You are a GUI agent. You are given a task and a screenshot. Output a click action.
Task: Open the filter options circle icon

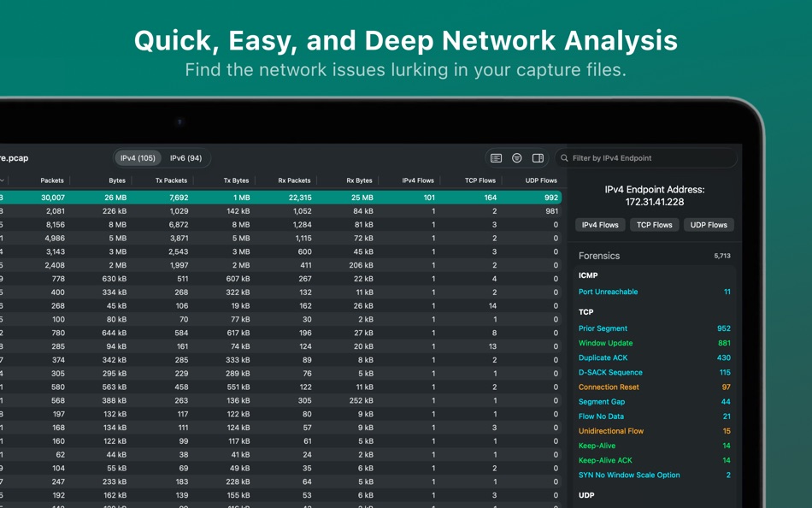517,158
